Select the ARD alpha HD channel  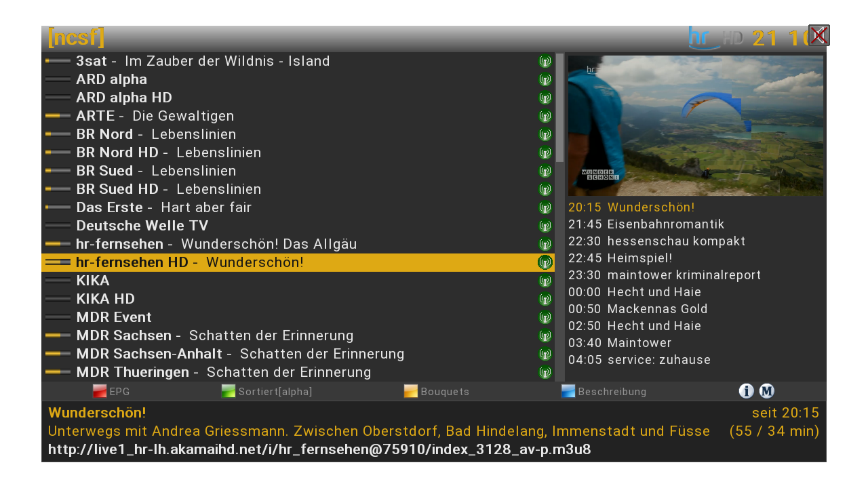124,98
